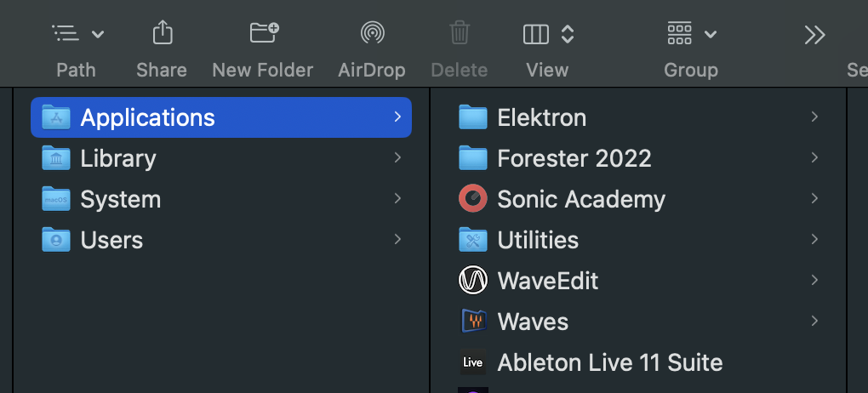Click the New Folder icon
868x393 pixels.
pos(264,32)
